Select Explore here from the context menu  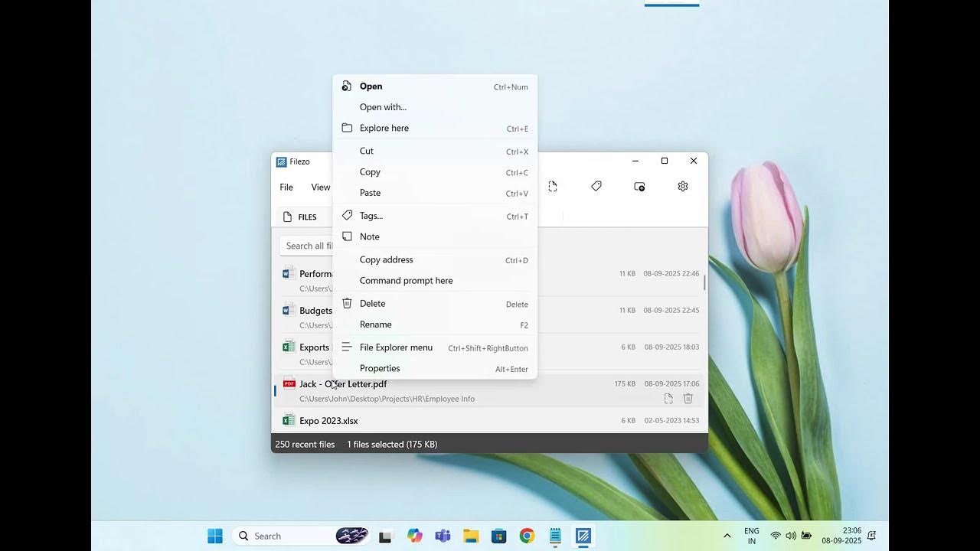[384, 128]
